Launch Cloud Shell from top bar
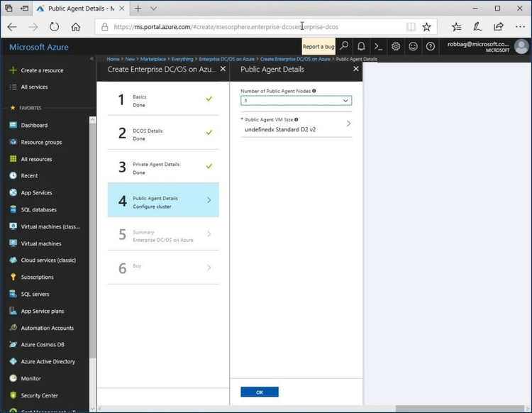This screenshot has width=532, height=413. tap(379, 46)
